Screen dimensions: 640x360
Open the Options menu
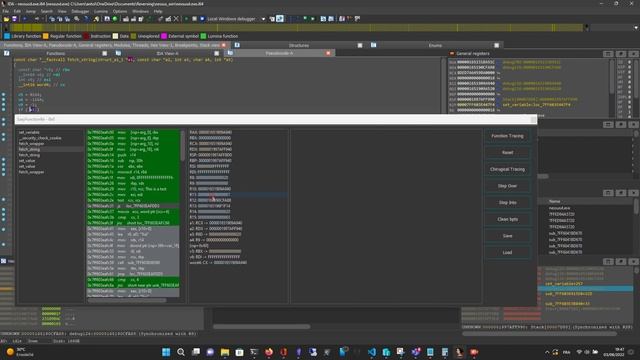coord(120,11)
